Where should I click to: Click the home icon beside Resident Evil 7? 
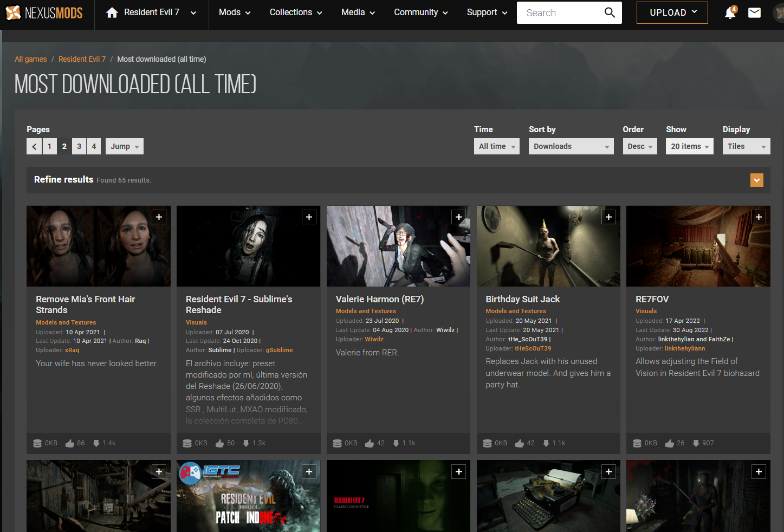[112, 12]
